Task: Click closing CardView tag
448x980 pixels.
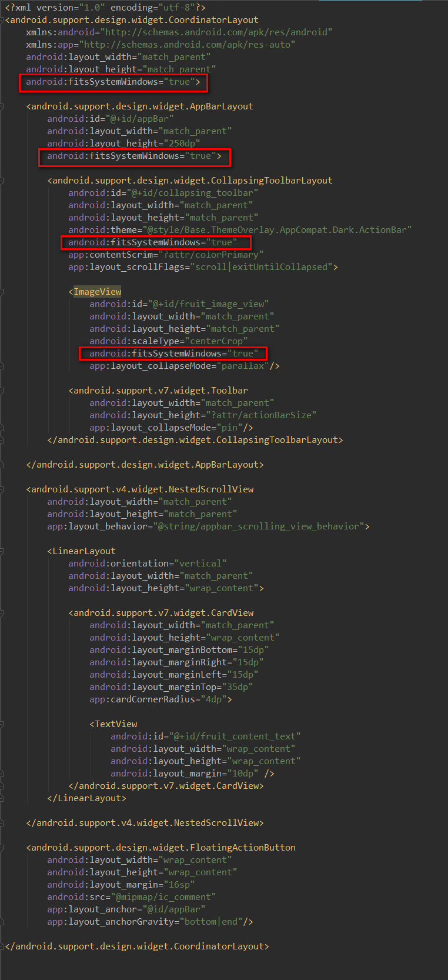Action: [166, 786]
